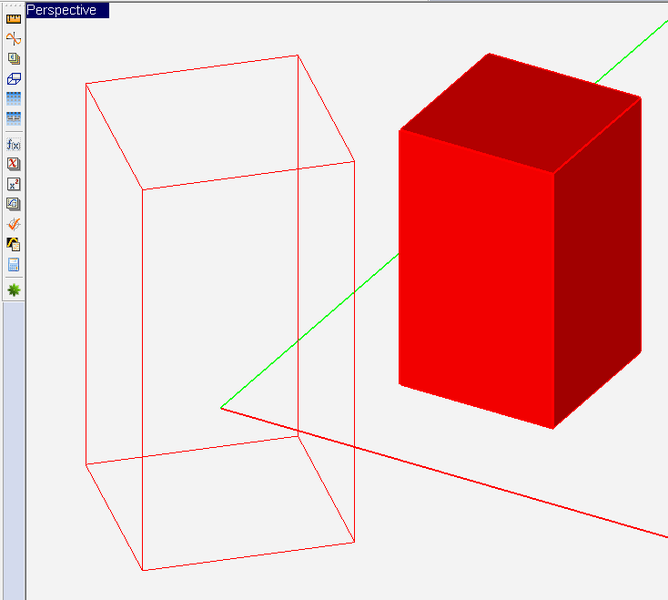
Task: Select the blue wireframe box tool
Action: tap(14, 79)
